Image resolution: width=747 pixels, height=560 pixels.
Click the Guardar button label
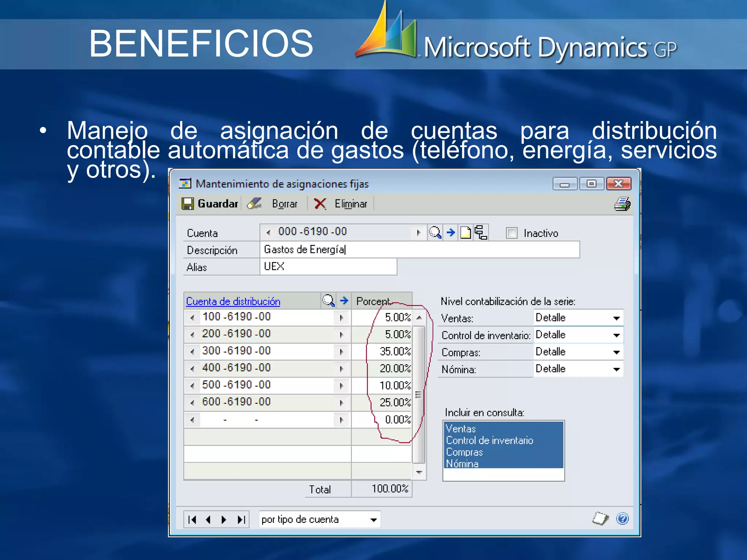[218, 203]
